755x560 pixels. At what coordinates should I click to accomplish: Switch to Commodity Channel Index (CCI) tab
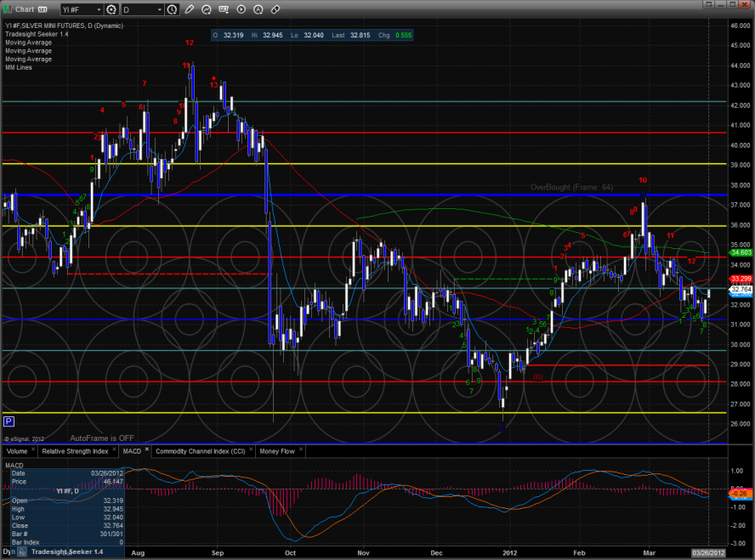click(x=201, y=451)
